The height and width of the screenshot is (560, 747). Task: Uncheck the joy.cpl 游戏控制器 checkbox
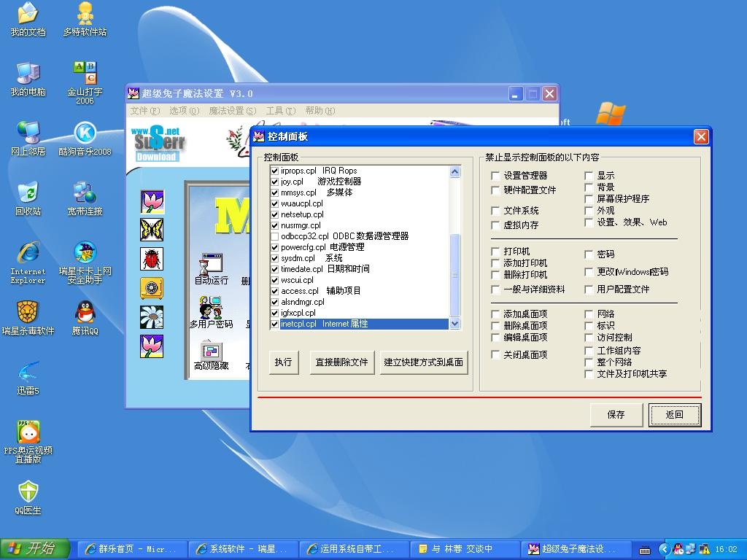coord(274,182)
